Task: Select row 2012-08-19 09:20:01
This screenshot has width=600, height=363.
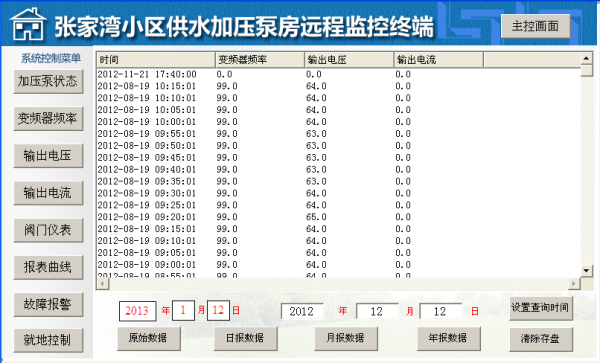Action: click(338, 216)
